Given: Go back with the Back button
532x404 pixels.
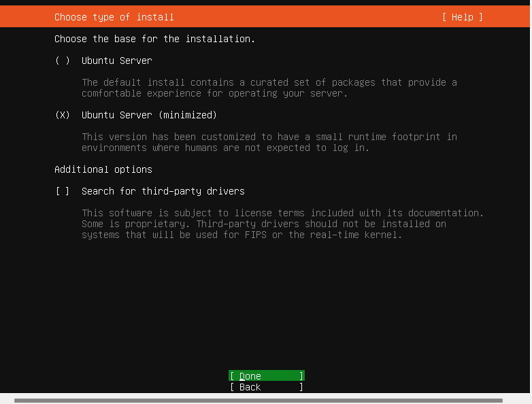Looking at the screenshot, I should click(x=266, y=387).
